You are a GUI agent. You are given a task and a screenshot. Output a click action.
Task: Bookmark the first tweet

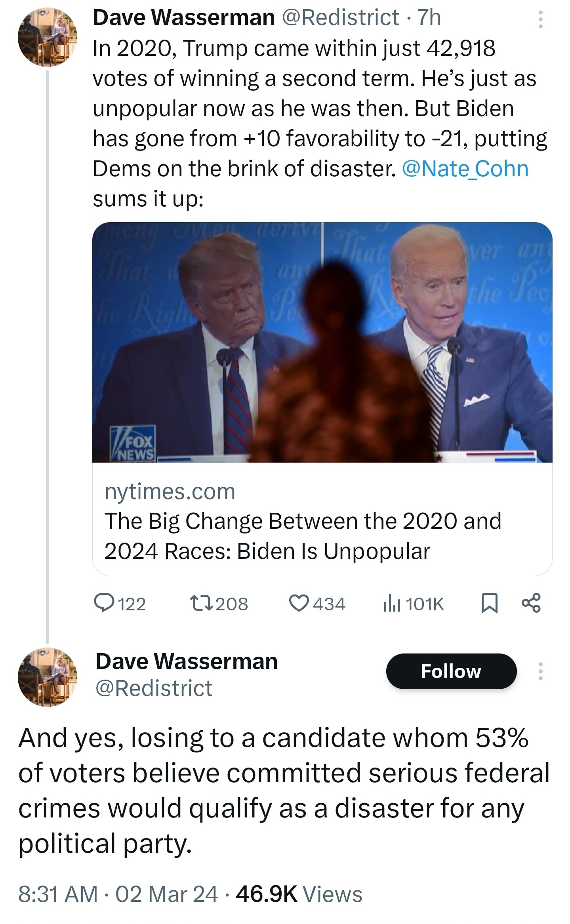489,604
